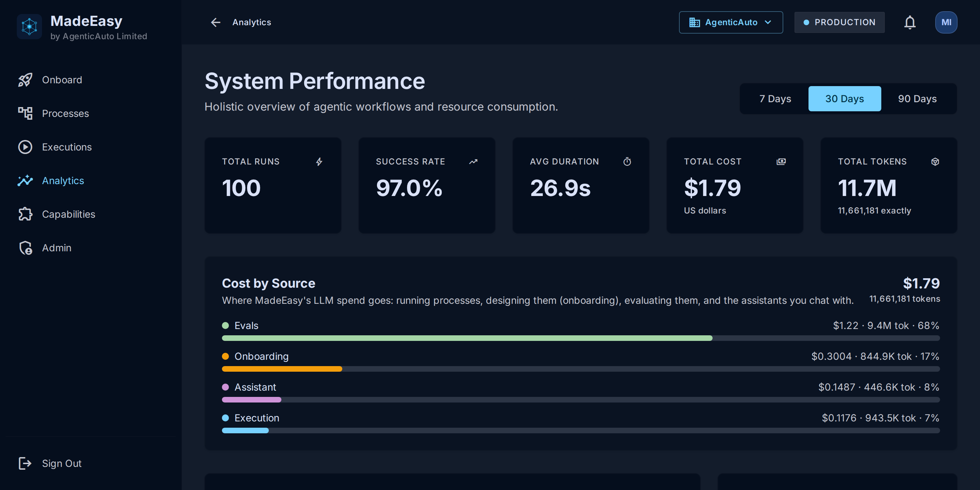Image resolution: width=980 pixels, height=490 pixels.
Task: Click the Executions play-circle icon
Action: tap(25, 147)
